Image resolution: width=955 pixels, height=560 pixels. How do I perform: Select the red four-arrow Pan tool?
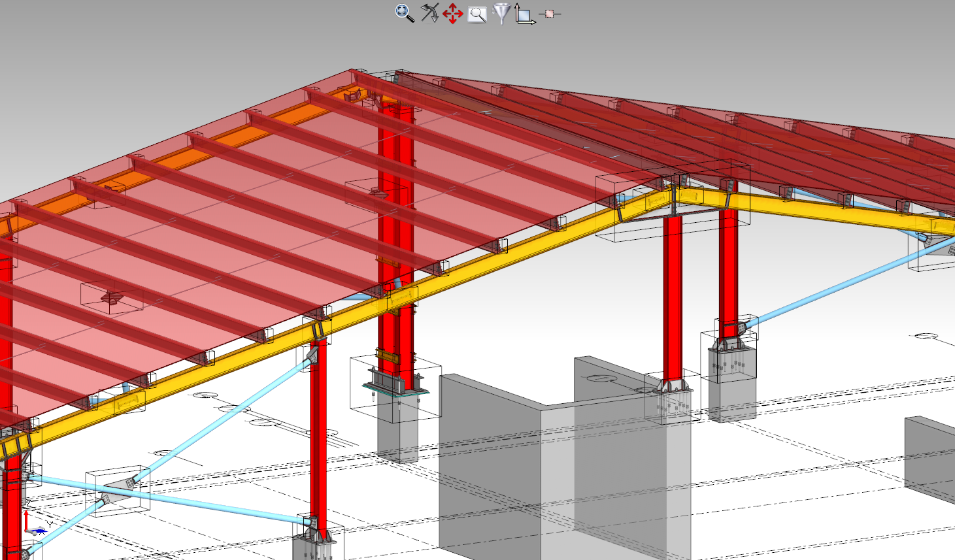coord(452,14)
